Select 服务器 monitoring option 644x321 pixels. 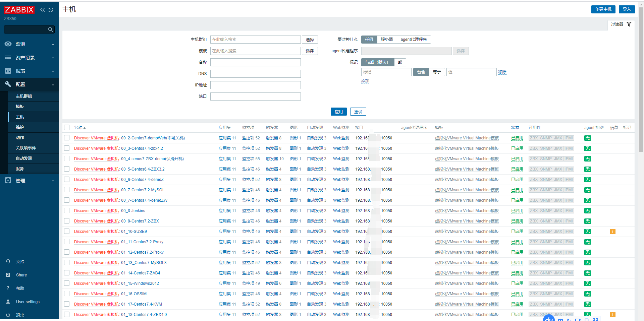387,40
